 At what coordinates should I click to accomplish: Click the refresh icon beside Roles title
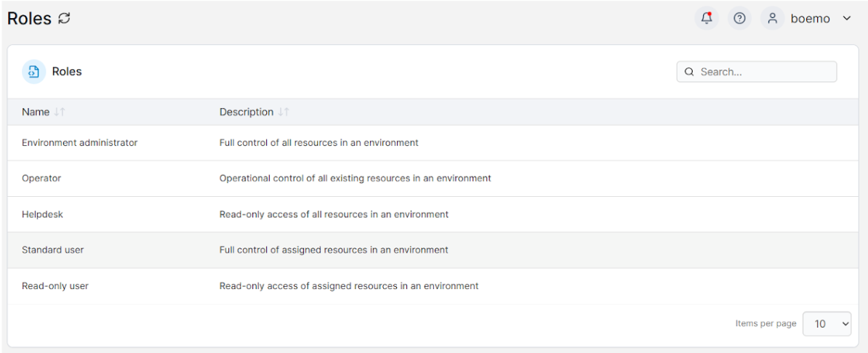click(64, 18)
